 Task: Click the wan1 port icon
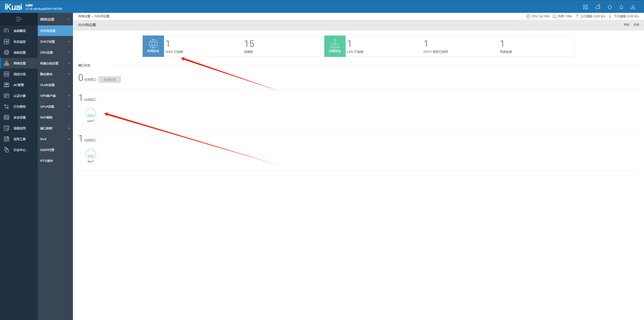[91, 113]
